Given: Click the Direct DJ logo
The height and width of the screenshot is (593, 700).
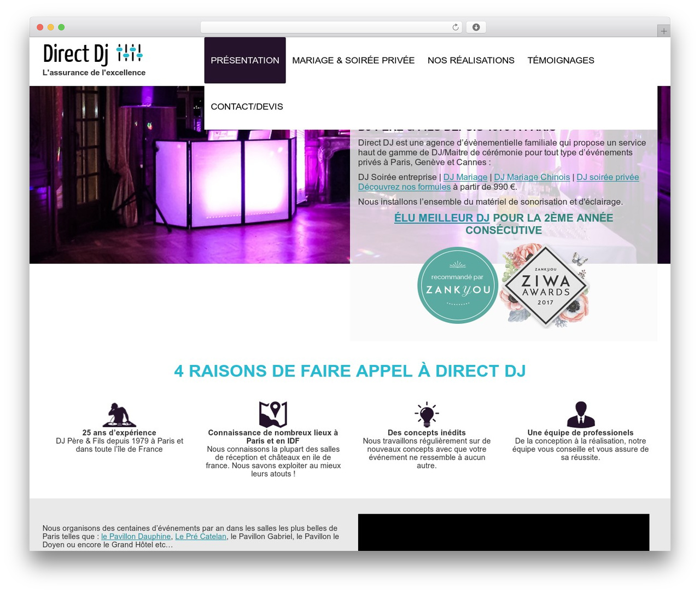Looking at the screenshot, I should pos(93,54).
